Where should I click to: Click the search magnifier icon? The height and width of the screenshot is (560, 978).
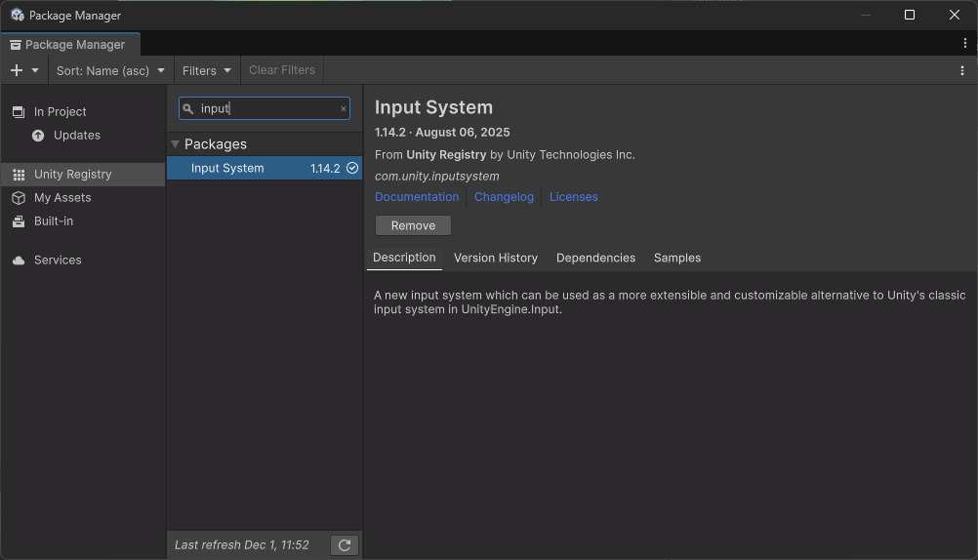(187, 108)
